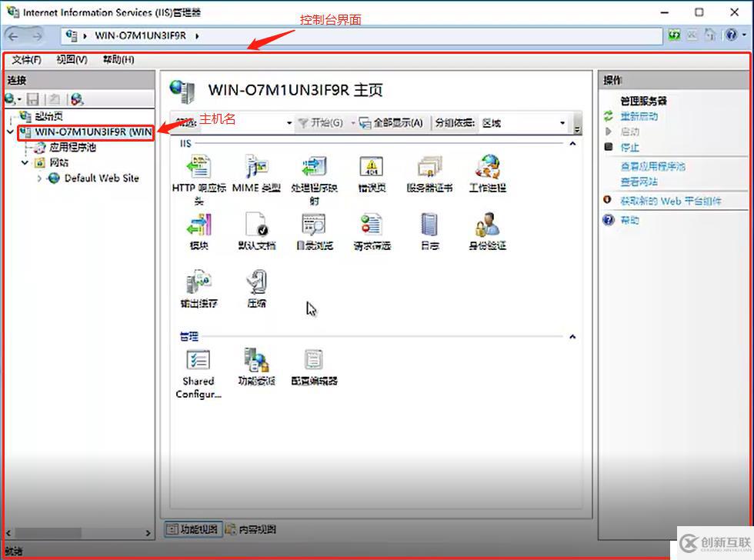
Task: Open the 文件(F) menu
Action: point(26,59)
